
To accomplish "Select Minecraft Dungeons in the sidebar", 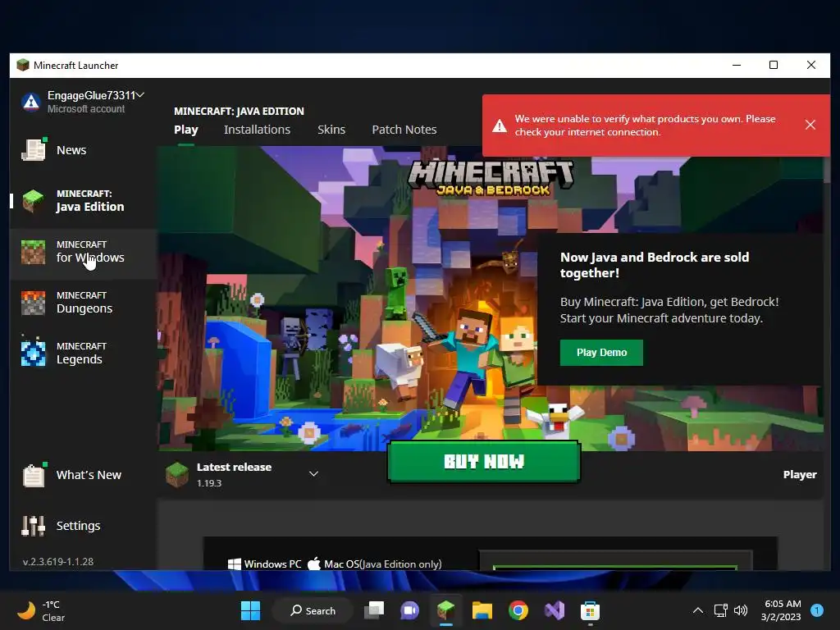I will coord(84,303).
